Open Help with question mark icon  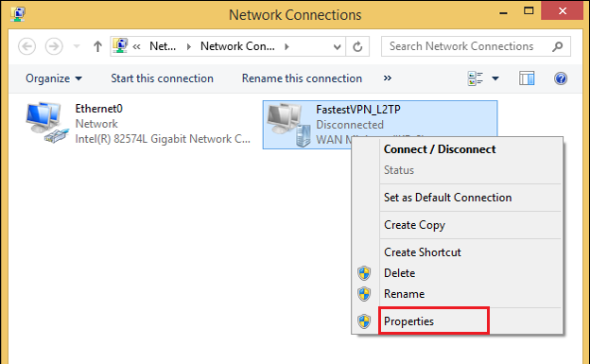(561, 78)
